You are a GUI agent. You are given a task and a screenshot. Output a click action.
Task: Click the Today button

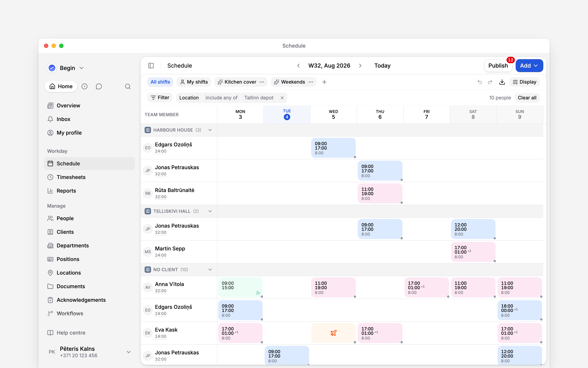point(382,65)
